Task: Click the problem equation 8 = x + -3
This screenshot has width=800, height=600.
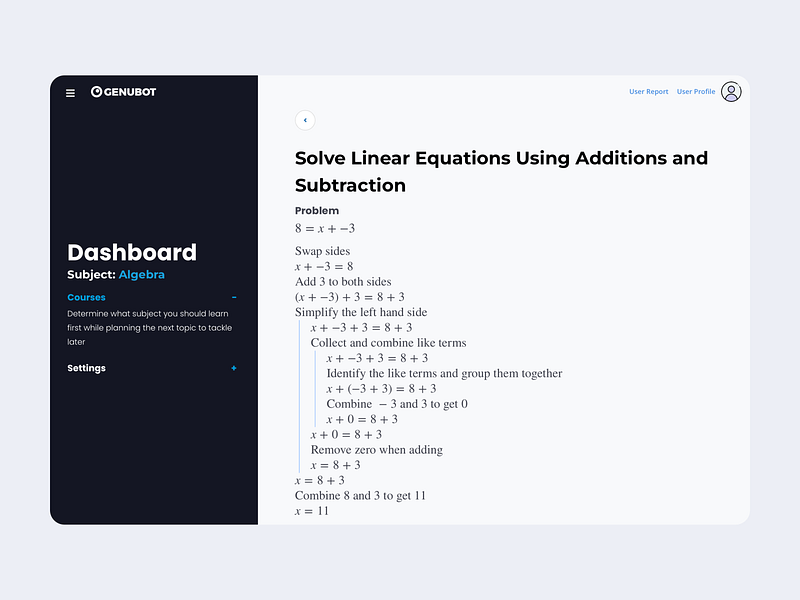Action: click(x=325, y=229)
